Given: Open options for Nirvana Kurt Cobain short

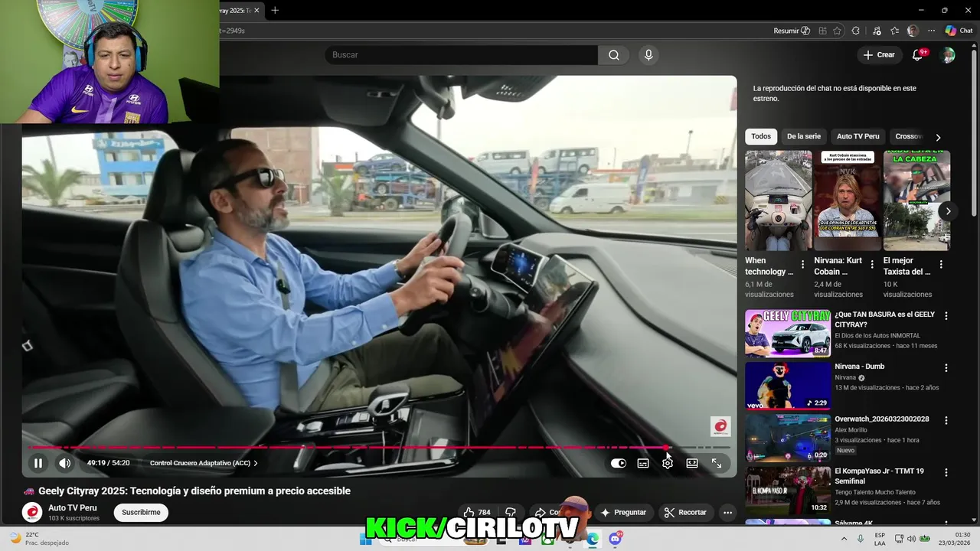Looking at the screenshot, I should (871, 264).
